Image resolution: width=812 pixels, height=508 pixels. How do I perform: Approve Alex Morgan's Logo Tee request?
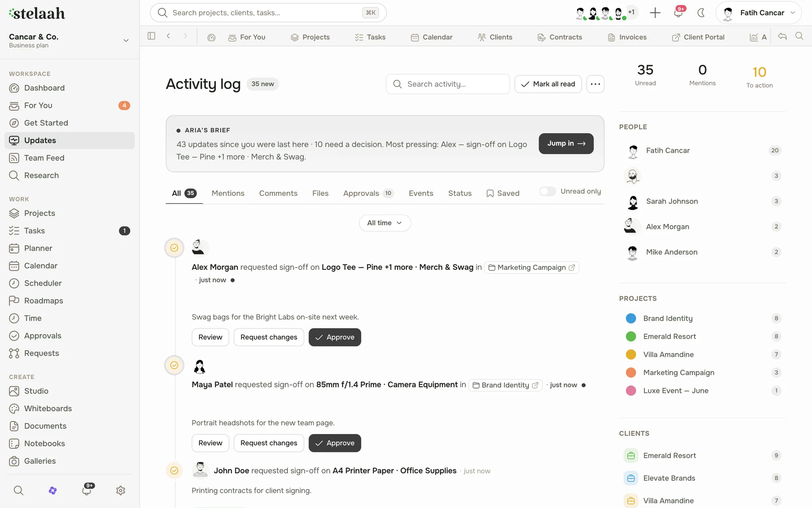click(x=335, y=337)
